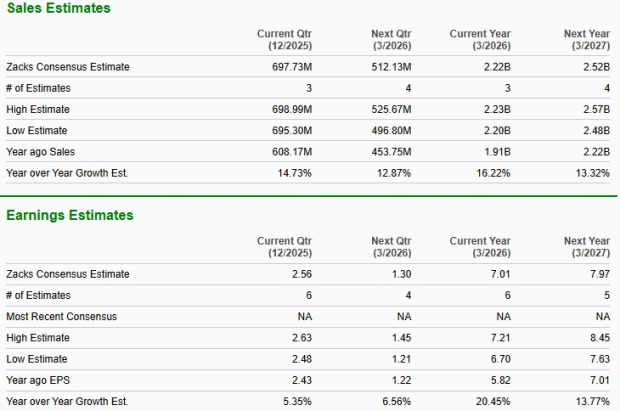Click the 2.52B next year sales estimate
The image size is (620, 411).
point(595,67)
